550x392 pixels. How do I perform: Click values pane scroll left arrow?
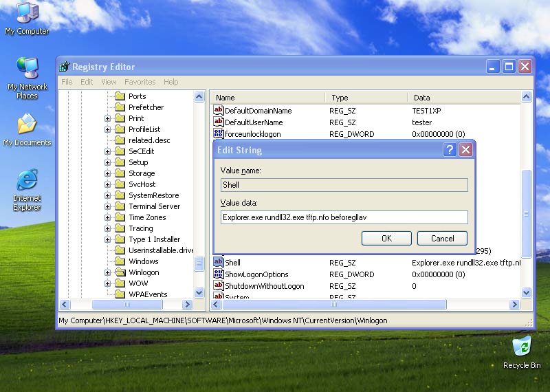coord(217,304)
